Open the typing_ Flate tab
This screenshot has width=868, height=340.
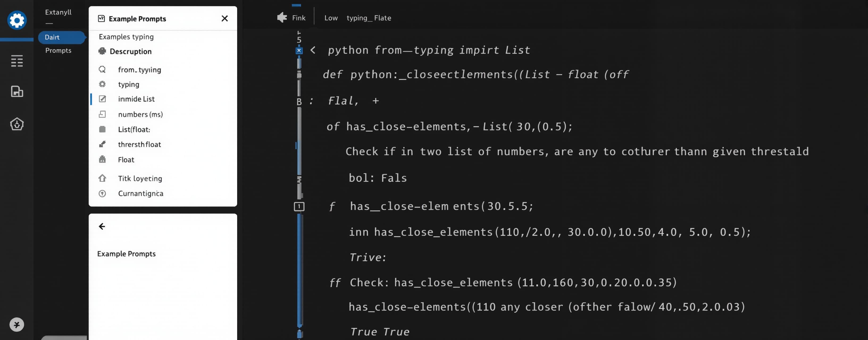click(369, 18)
